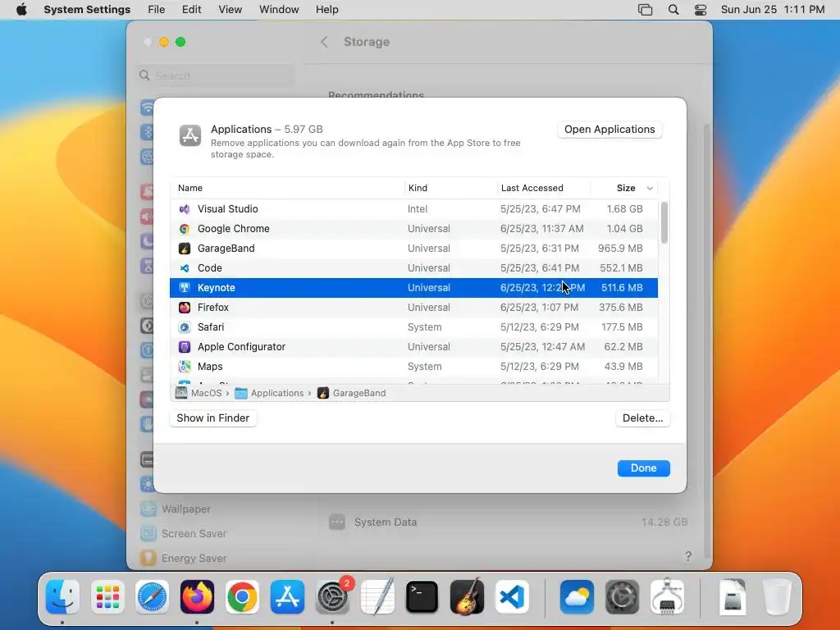
Task: Open Spotlight search in the menu bar
Action: [673, 10]
